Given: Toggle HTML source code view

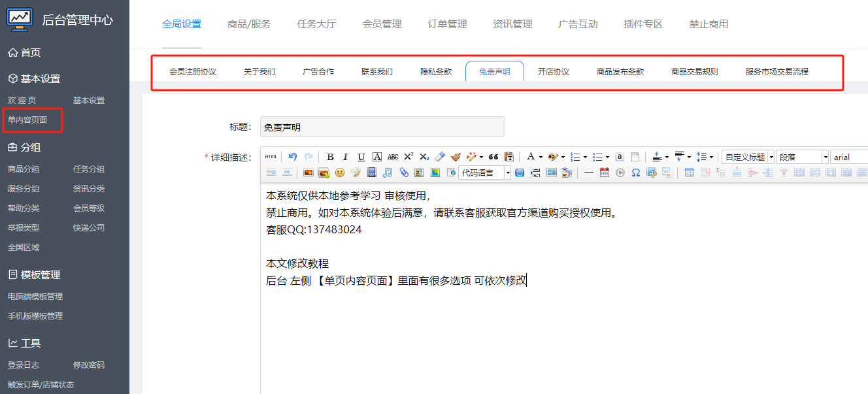Looking at the screenshot, I should pyautogui.click(x=271, y=157).
